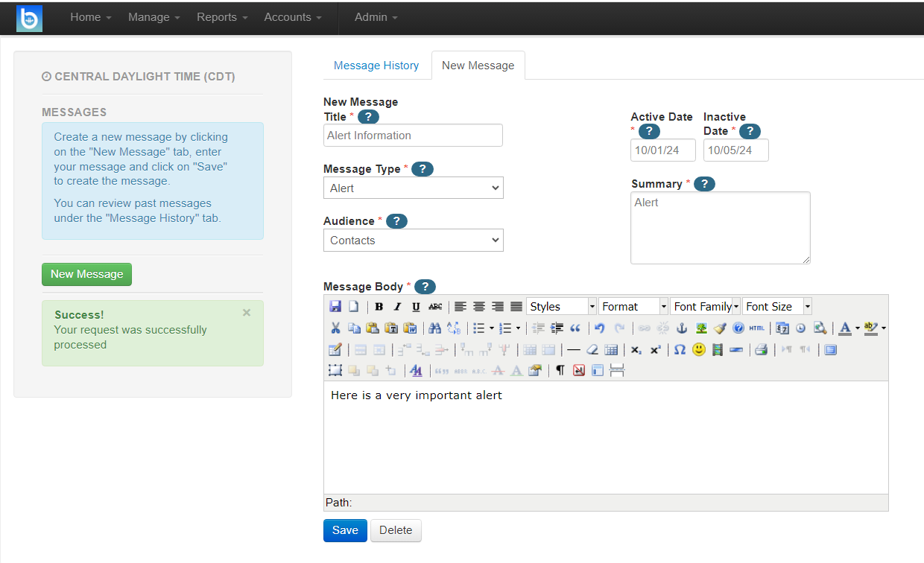The height and width of the screenshot is (563, 924).
Task: Open the HTML source editor
Action: point(757,328)
